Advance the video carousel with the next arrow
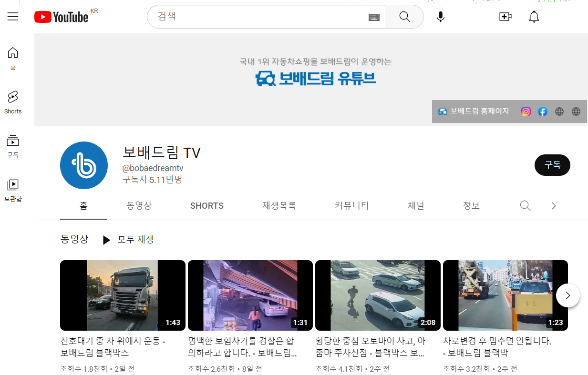Image resolution: width=588 pixels, height=375 pixels. tap(567, 295)
